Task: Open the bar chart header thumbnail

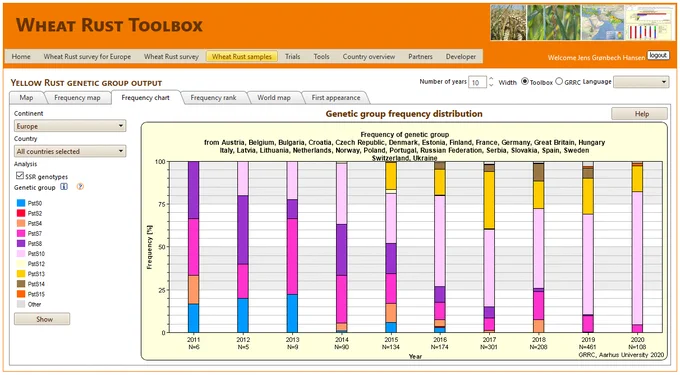Action: click(650, 23)
